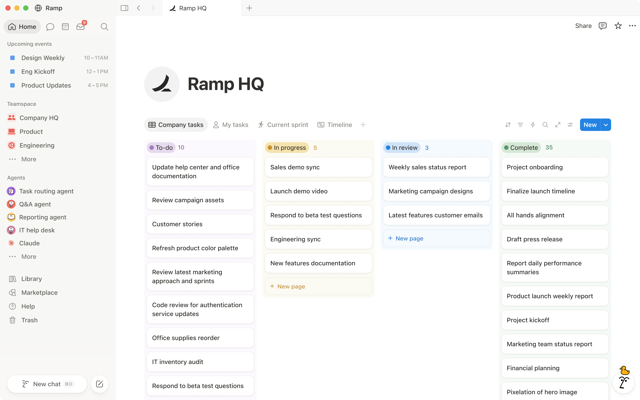640x400 pixels.
Task: Go back with the left arrow
Action: click(139, 8)
